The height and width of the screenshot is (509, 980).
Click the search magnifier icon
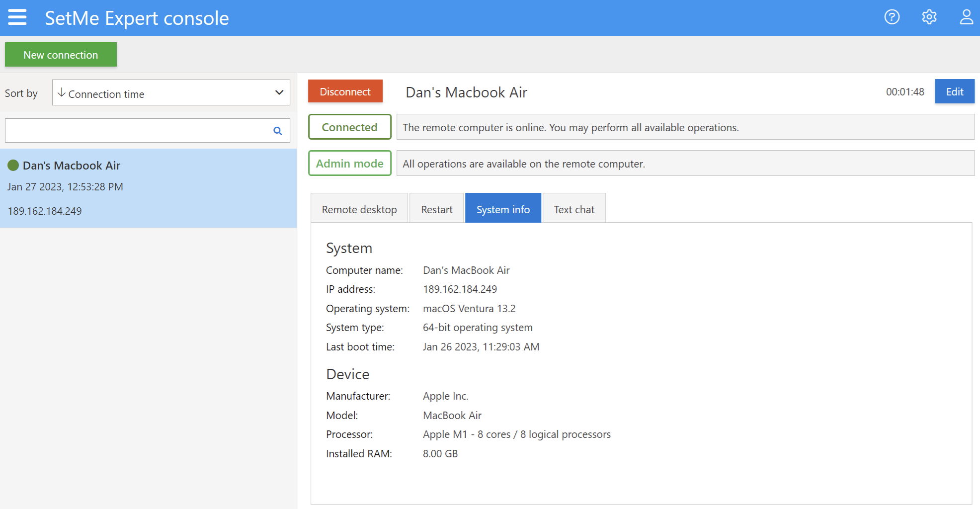pos(278,131)
